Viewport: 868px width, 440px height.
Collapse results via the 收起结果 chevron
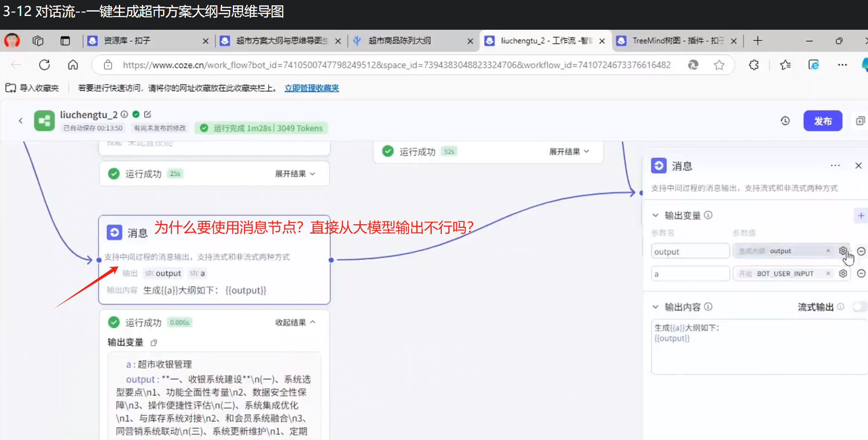click(x=314, y=322)
